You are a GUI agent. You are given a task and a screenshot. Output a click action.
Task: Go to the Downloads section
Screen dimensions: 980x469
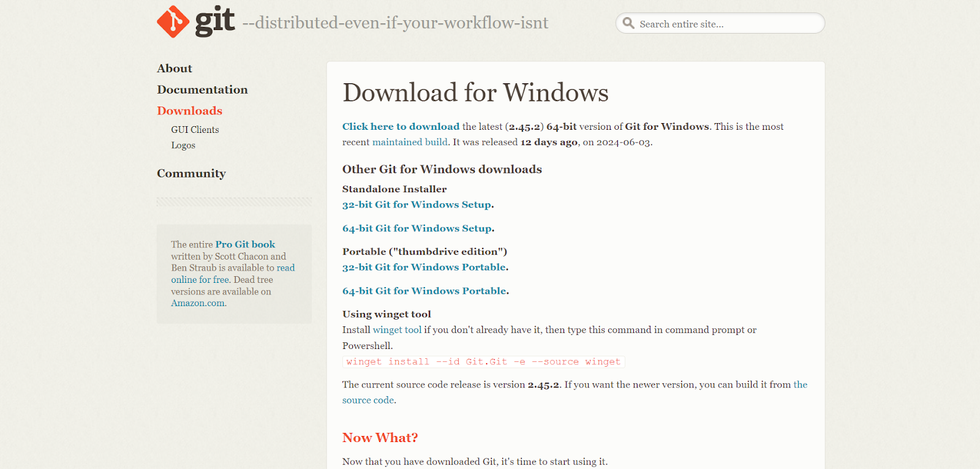pos(189,111)
